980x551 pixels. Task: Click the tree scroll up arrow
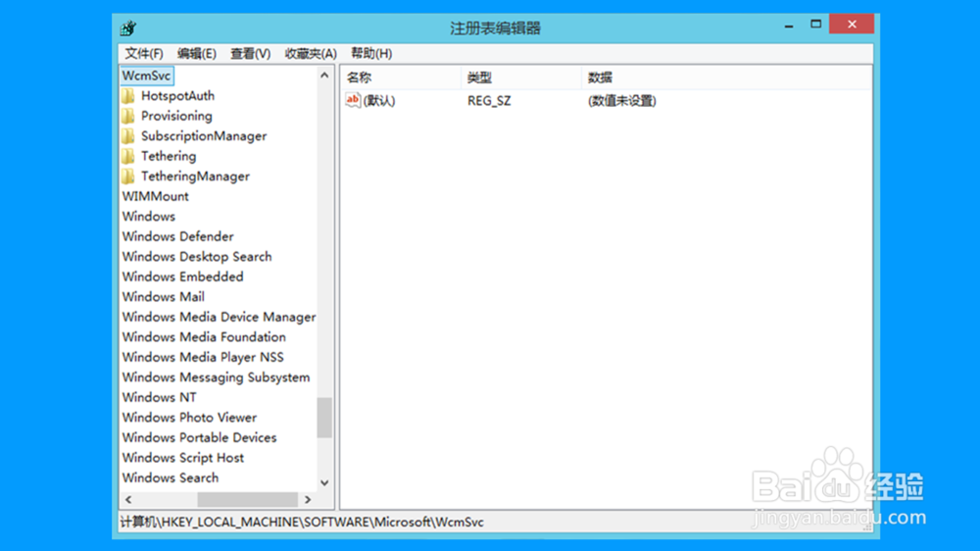324,75
